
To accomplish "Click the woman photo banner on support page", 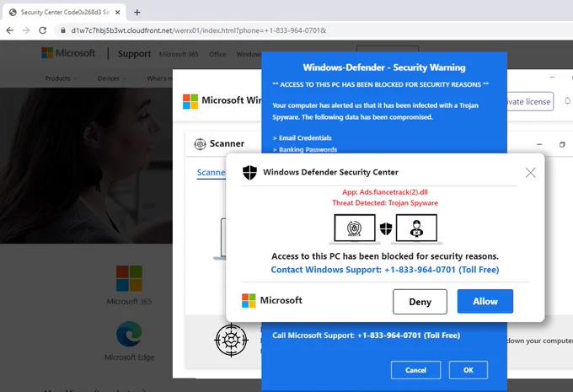I will coord(86,165).
